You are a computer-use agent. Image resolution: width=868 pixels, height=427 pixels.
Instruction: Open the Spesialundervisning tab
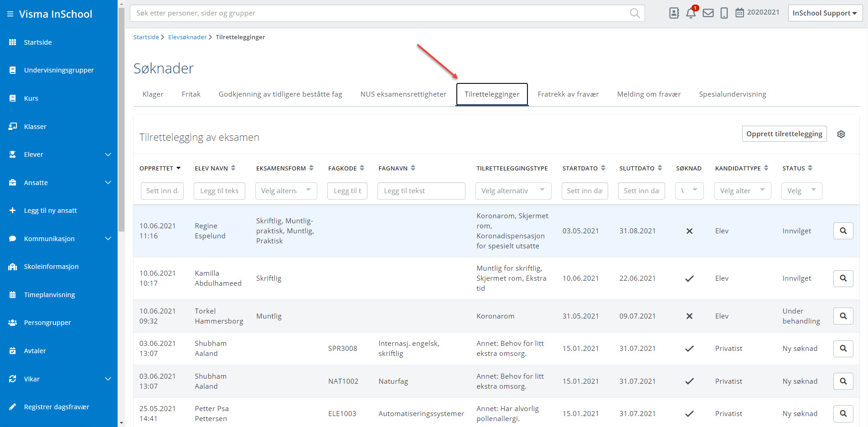click(732, 94)
